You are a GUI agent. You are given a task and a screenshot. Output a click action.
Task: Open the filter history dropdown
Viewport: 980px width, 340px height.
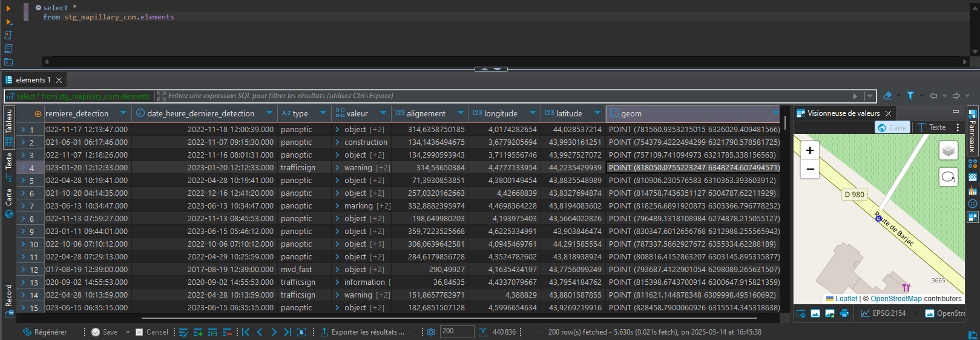pos(870,96)
